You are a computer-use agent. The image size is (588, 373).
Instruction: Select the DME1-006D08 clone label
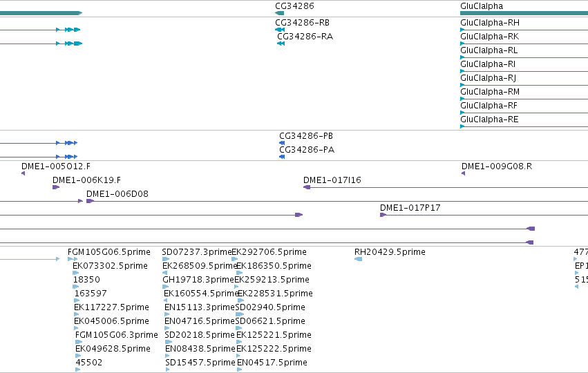tap(117, 194)
